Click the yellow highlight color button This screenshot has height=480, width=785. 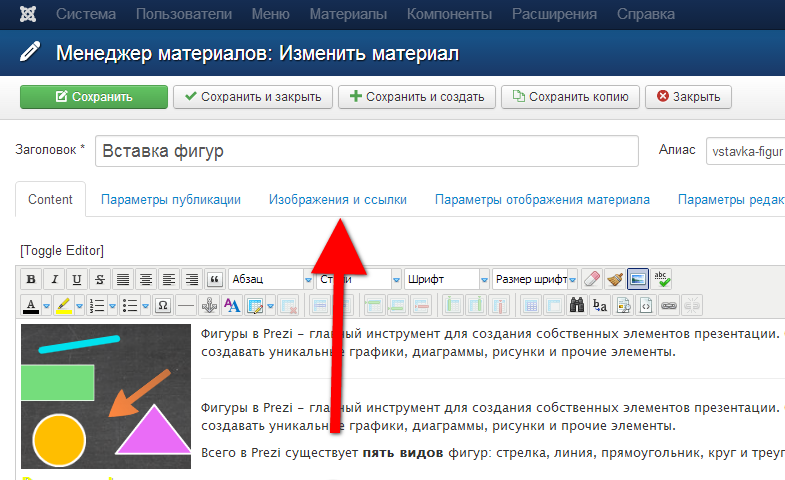pos(63,305)
